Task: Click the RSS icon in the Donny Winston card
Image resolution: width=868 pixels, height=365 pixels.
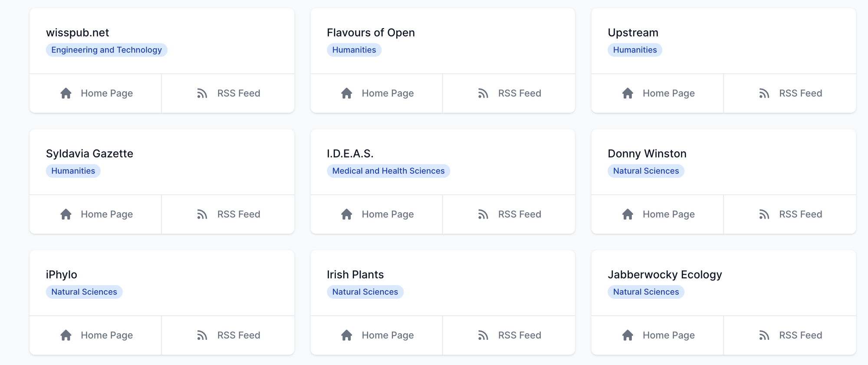Action: (764, 214)
